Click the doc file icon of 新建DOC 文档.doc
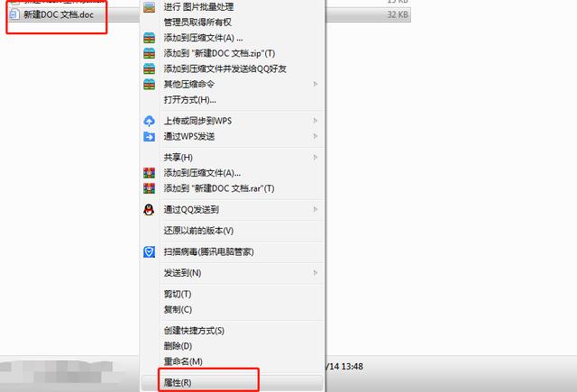 pyautogui.click(x=14, y=14)
